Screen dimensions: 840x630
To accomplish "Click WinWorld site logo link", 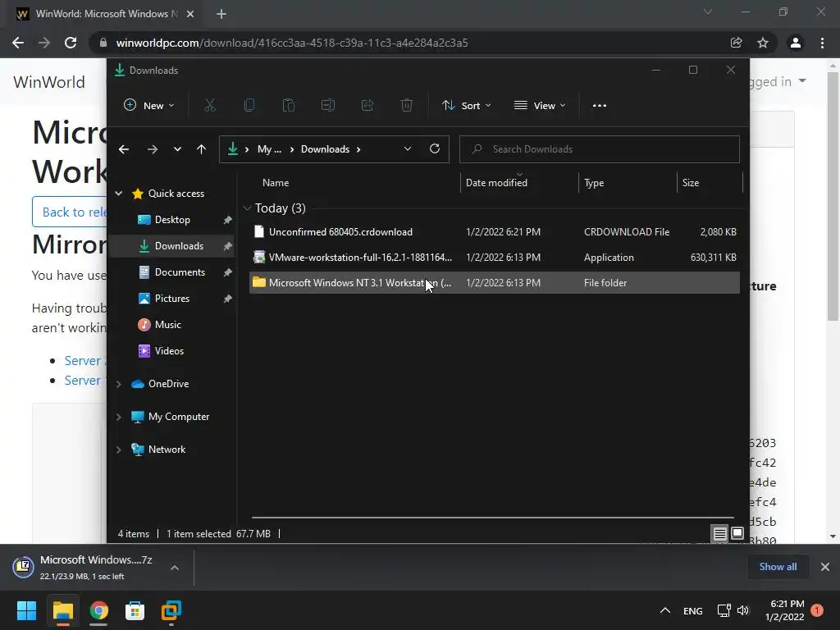I will tap(49, 82).
